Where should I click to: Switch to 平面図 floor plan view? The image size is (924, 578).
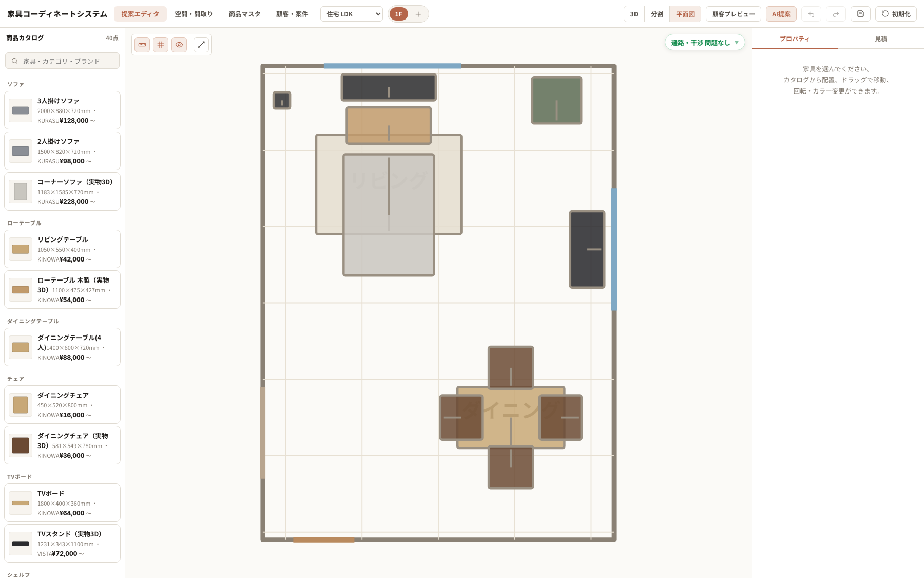coord(685,14)
